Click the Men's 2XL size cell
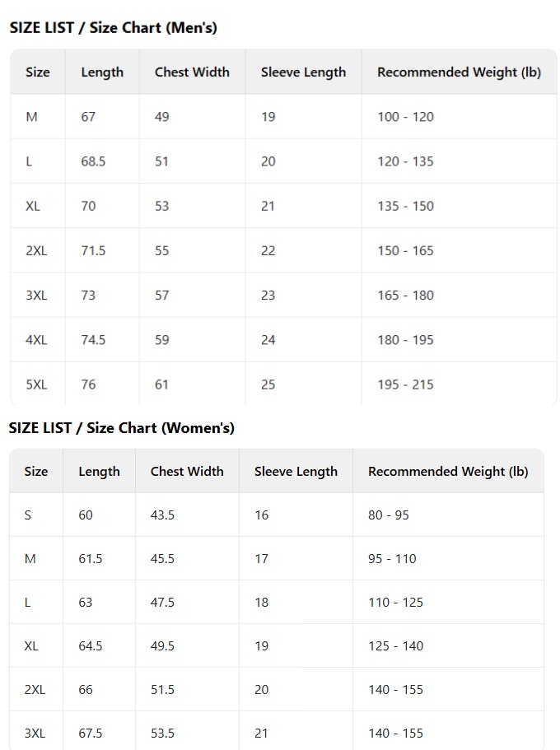560x750 pixels. 36,251
